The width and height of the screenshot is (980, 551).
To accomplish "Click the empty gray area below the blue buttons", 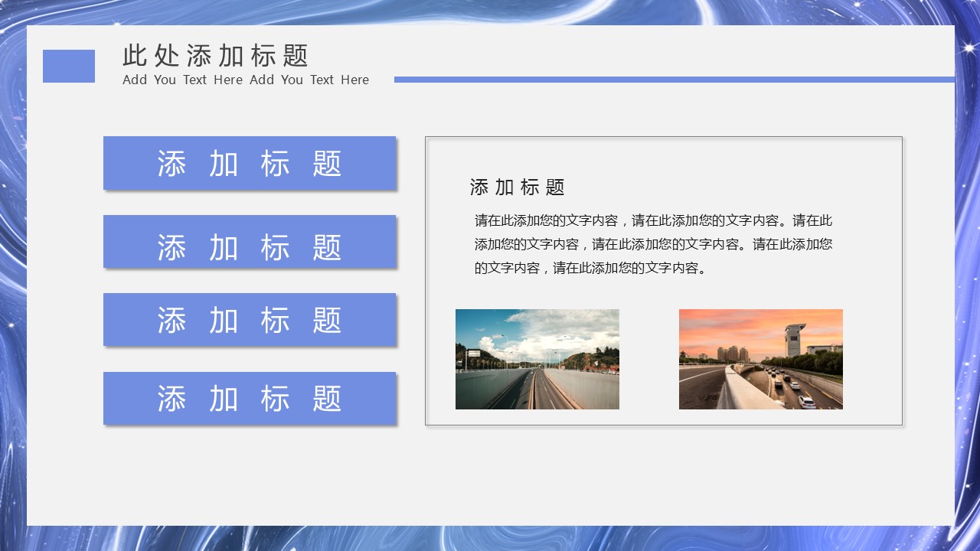I will tap(250, 474).
